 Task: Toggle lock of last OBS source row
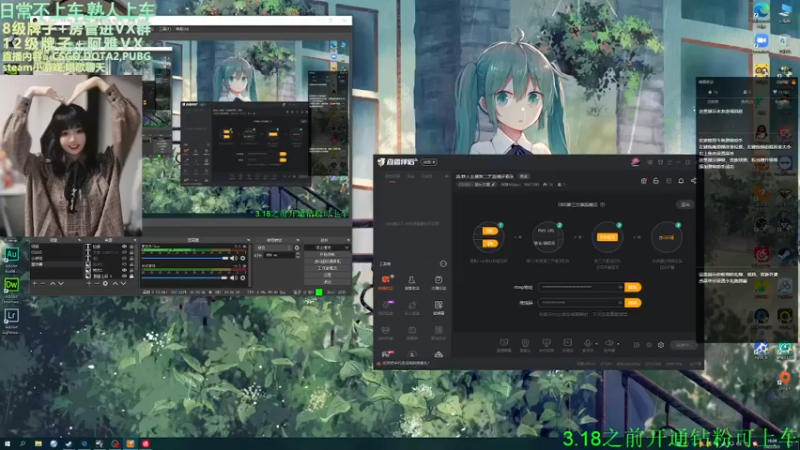[132, 276]
